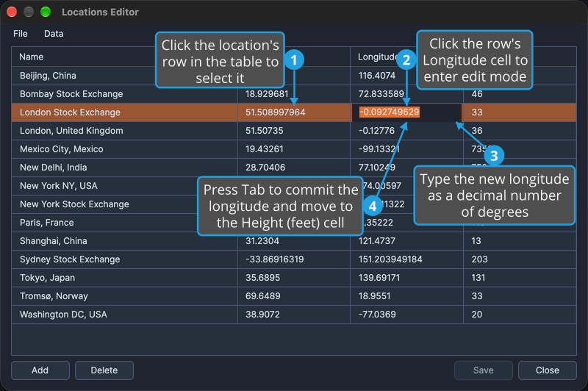Screen dimensions: 588x391
Task: Click latitude cell 28.70406
Action: point(294,168)
